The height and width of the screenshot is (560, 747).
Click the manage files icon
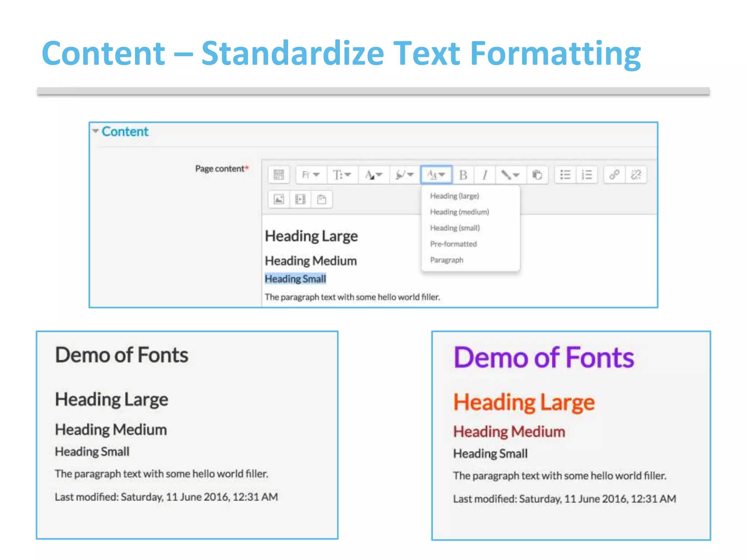322,199
